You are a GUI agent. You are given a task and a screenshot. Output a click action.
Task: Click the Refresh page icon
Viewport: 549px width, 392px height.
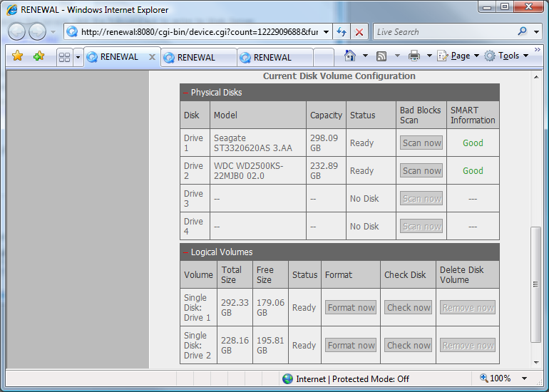[x=342, y=32]
